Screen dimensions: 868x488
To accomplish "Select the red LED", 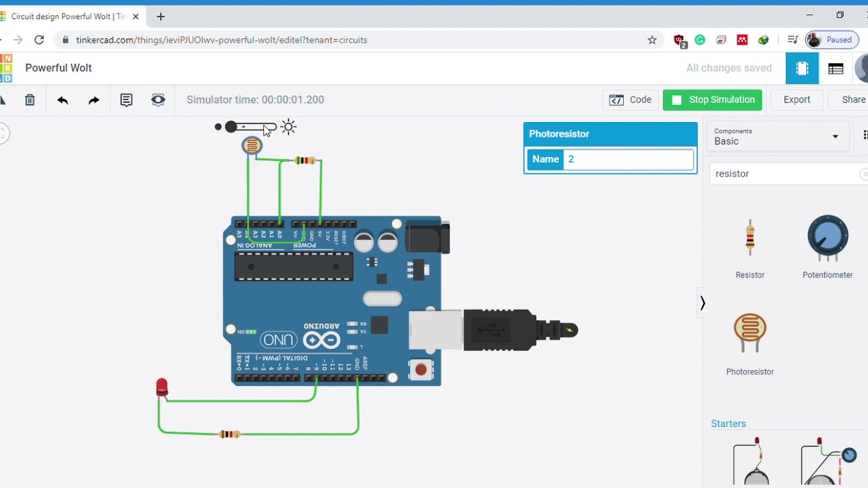I will tap(161, 387).
